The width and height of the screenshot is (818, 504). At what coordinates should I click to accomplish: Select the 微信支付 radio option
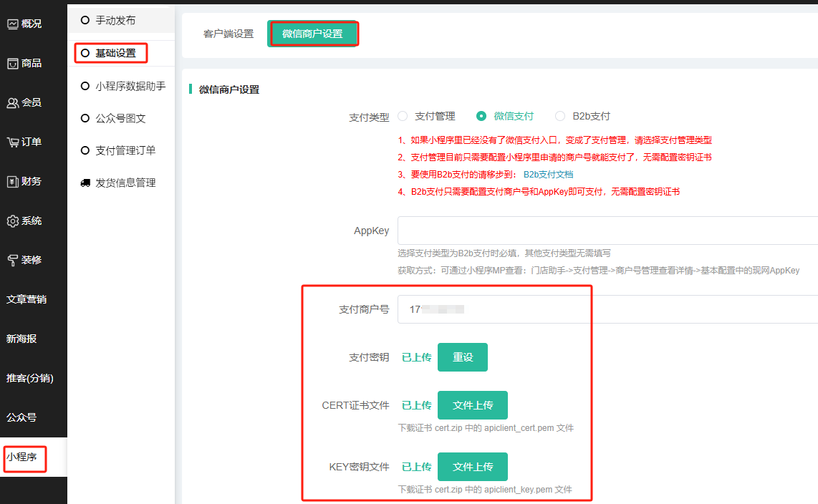pyautogui.click(x=481, y=116)
